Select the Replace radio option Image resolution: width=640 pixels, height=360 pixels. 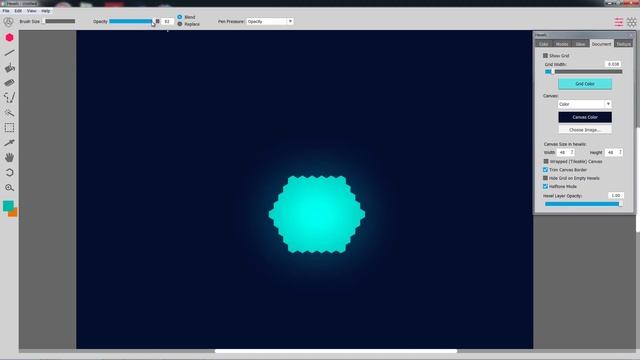pyautogui.click(x=180, y=24)
